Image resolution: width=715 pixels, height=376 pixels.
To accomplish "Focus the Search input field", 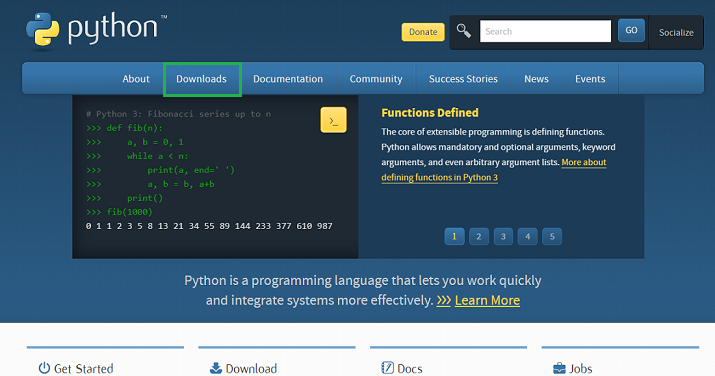I will coord(545,31).
